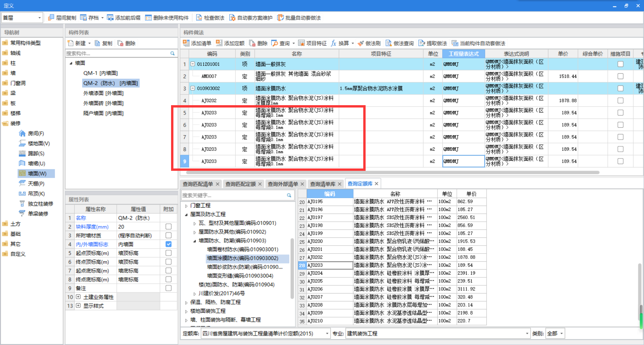Click 编码 header in quota library table
The image size is (644, 345).
[x=330, y=194]
